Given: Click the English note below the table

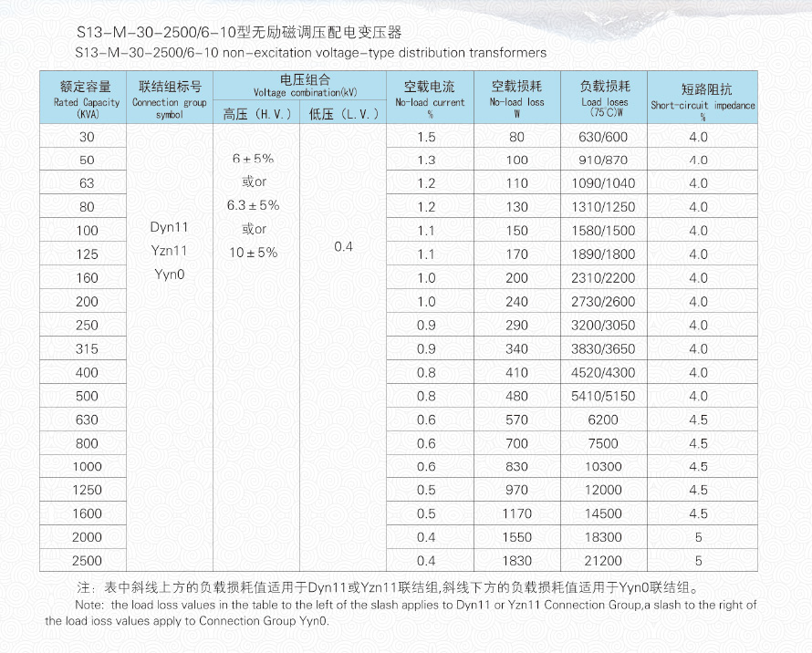Looking at the screenshot, I should (x=401, y=612).
